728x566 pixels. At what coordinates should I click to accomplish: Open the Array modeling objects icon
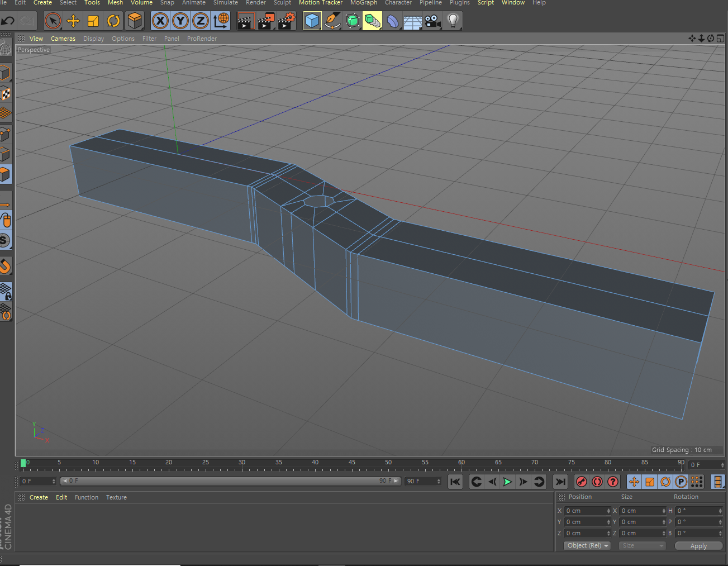372,21
